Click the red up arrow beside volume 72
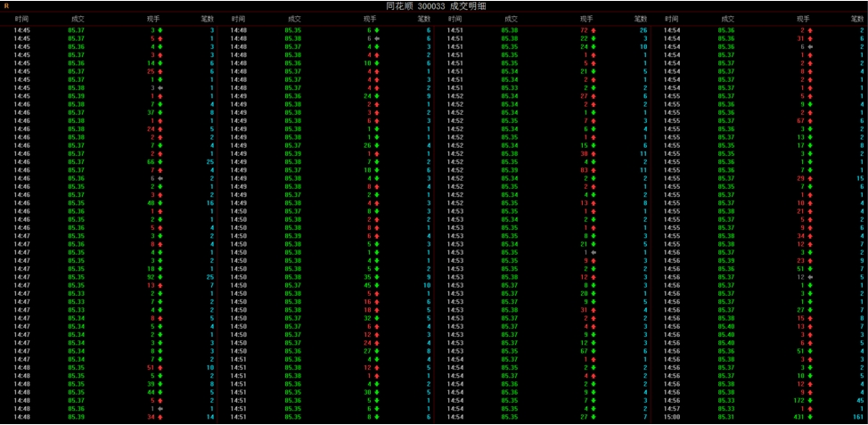This screenshot has height=425, width=868. [x=593, y=30]
